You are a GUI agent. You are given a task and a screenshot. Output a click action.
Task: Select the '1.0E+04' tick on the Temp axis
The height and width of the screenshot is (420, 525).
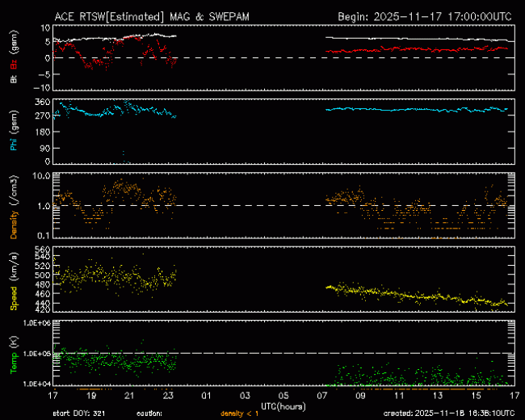(37, 384)
